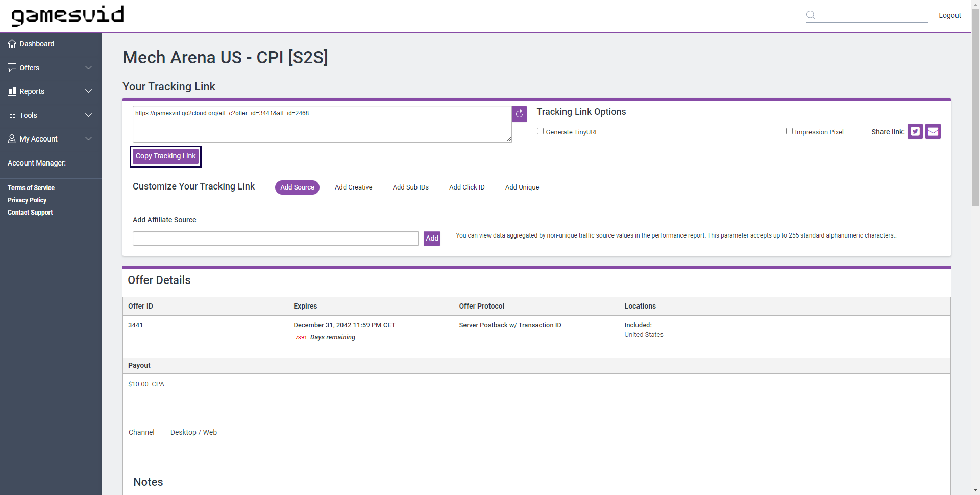
Task: Open the Add Sub IDs tab
Action: coord(410,187)
